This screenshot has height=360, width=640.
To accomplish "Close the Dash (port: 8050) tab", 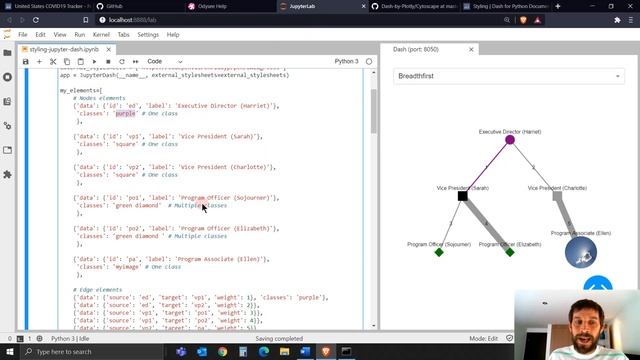I will (471, 49).
